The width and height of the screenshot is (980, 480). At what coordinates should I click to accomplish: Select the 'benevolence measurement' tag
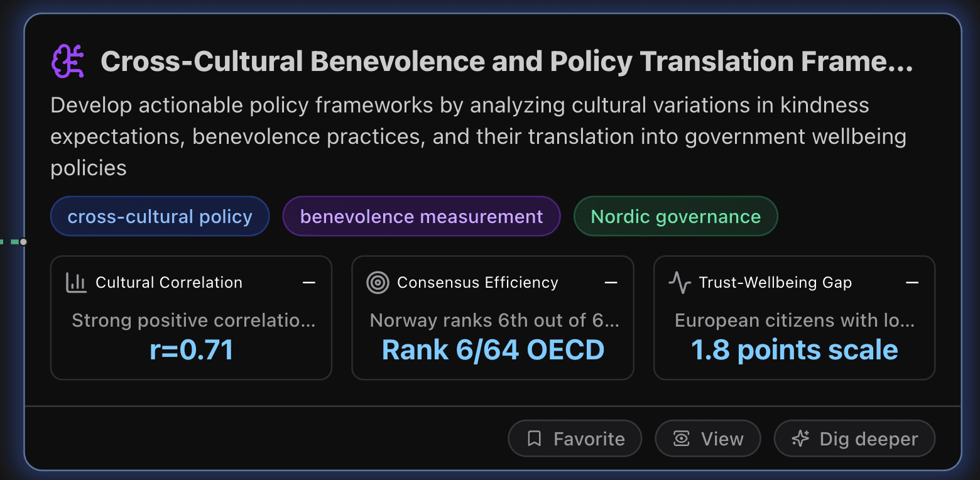(422, 216)
